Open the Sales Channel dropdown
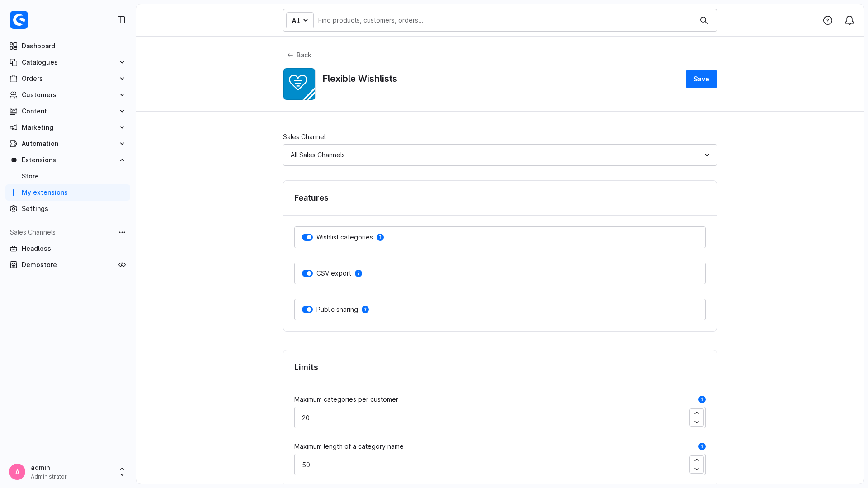The image size is (868, 488). tap(500, 155)
